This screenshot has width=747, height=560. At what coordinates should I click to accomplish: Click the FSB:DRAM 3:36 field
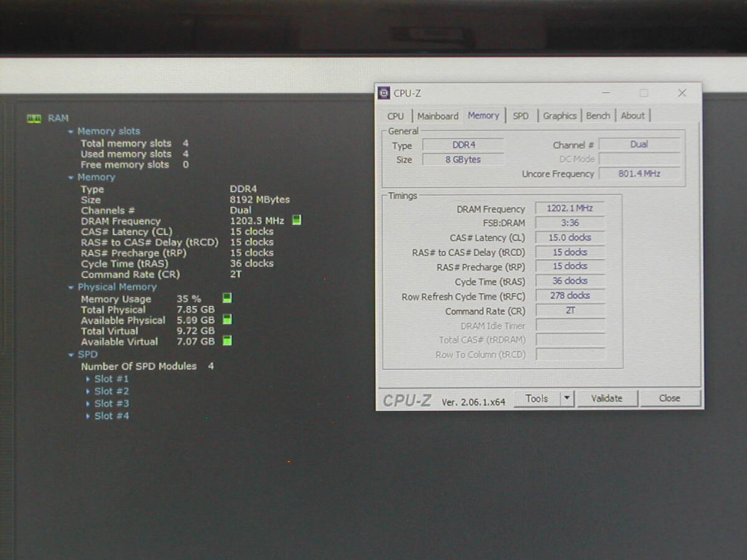(x=570, y=223)
